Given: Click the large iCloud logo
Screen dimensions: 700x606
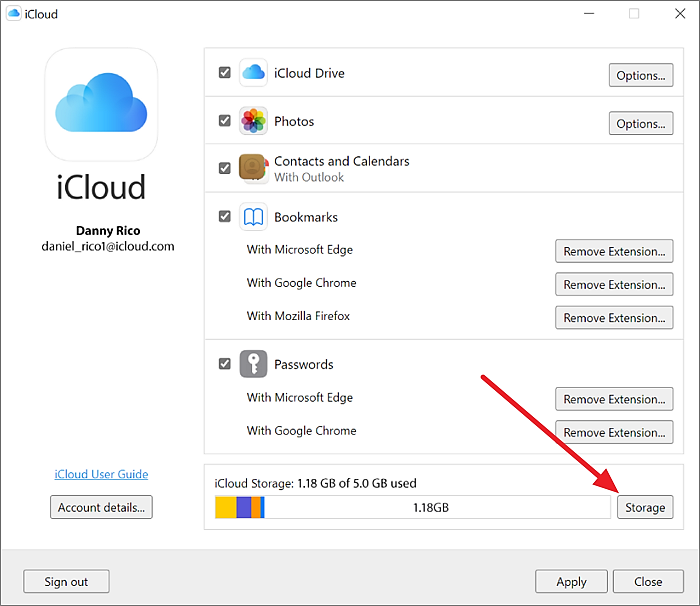Looking at the screenshot, I should tap(101, 105).
